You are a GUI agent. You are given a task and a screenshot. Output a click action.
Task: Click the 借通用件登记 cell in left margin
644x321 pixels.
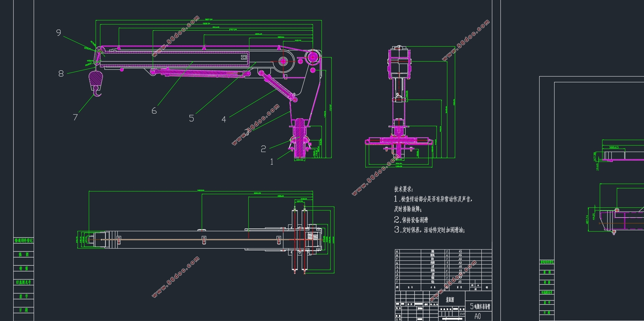pyautogui.click(x=23, y=240)
